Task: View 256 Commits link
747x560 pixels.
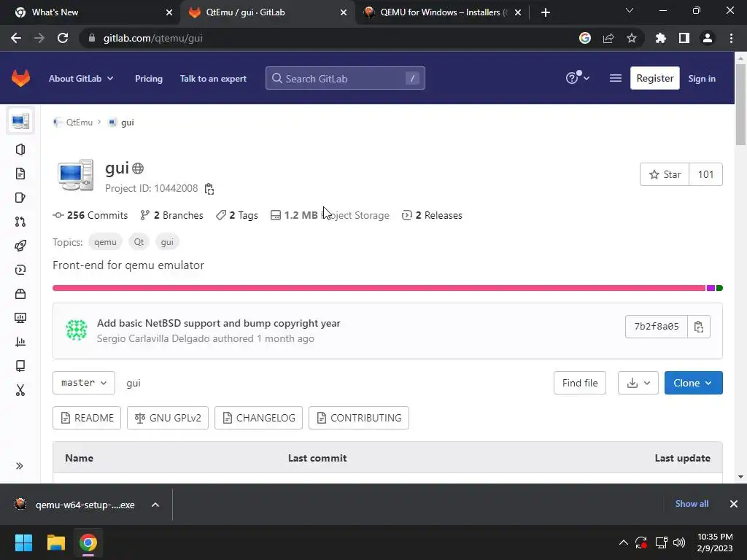Action: pos(90,215)
